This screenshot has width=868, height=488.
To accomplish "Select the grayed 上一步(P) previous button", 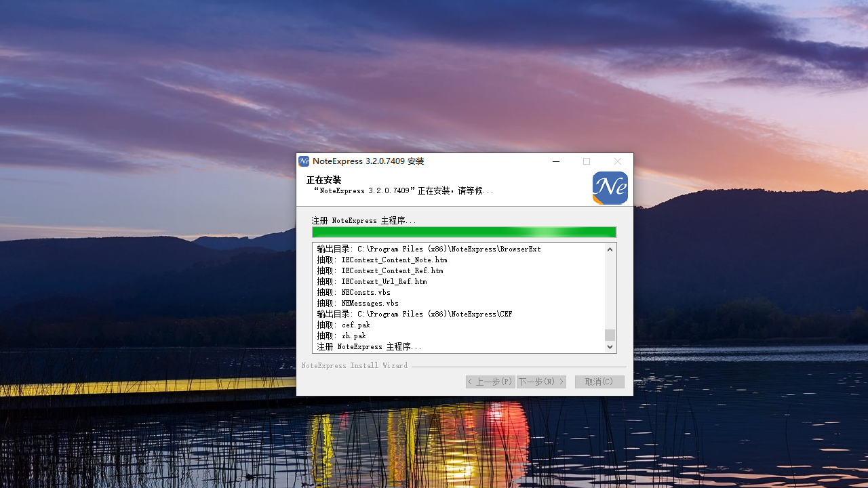I will pyautogui.click(x=490, y=382).
